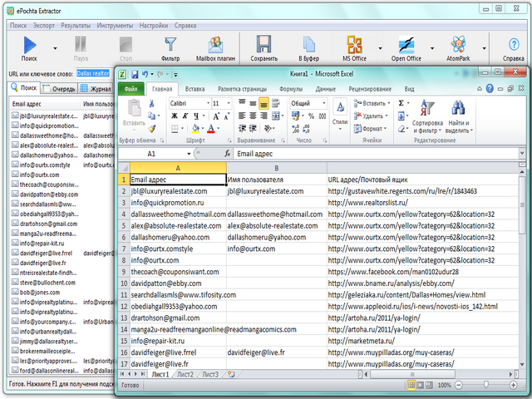Click the zoom in plus button
532x399 pixels.
[514, 385]
